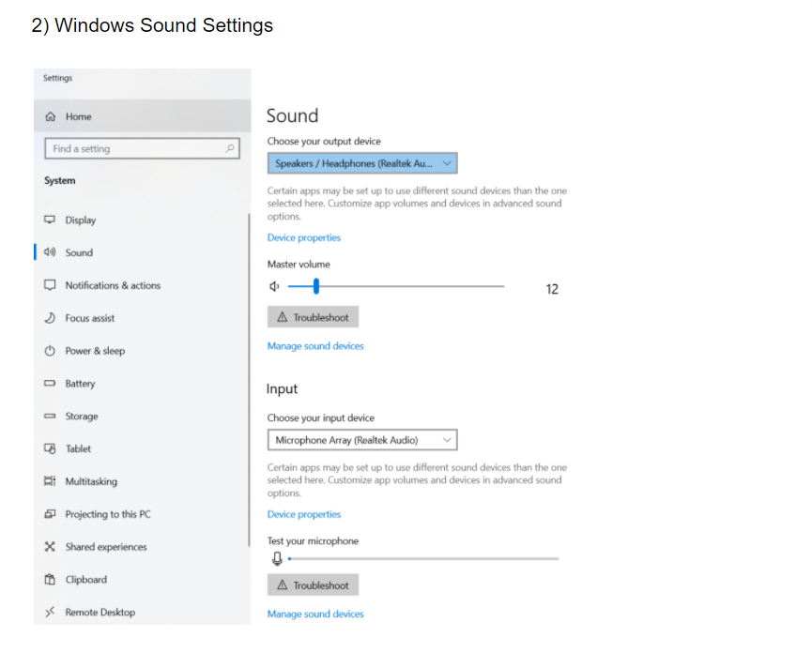Viewport: 812px width, 653px height.
Task: Click the Clipboard icon in sidebar
Action: tap(51, 580)
